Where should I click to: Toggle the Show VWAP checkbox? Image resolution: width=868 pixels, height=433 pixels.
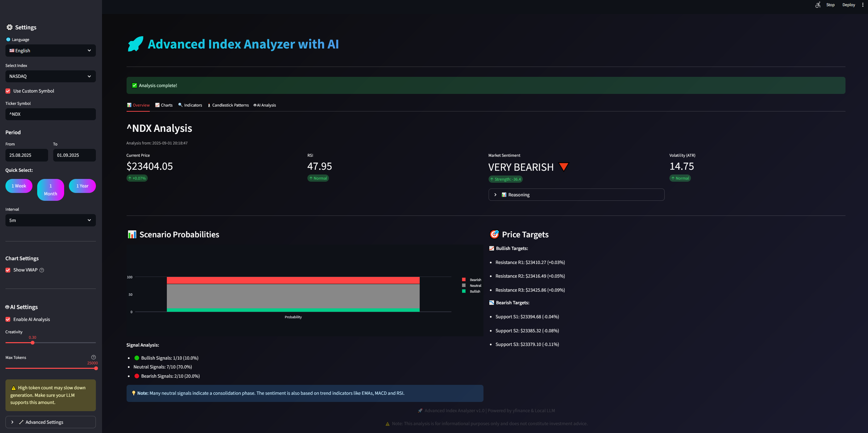(8, 270)
